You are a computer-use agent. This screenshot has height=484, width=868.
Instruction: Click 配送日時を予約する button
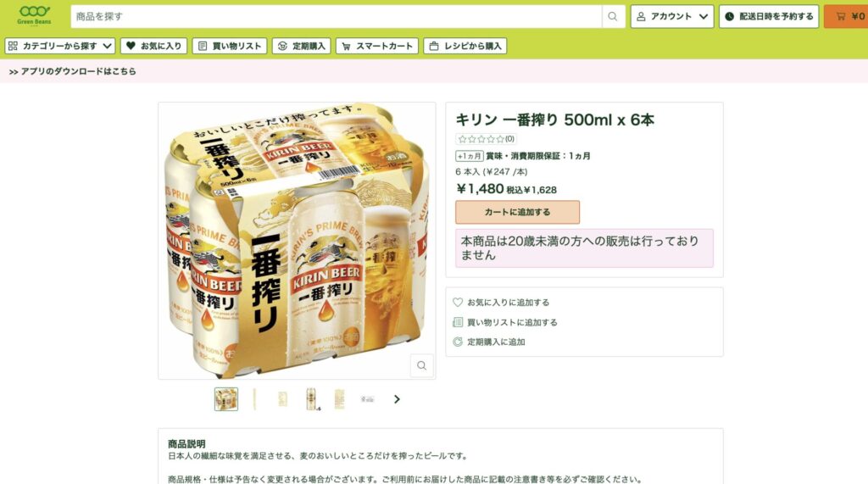[x=769, y=17]
